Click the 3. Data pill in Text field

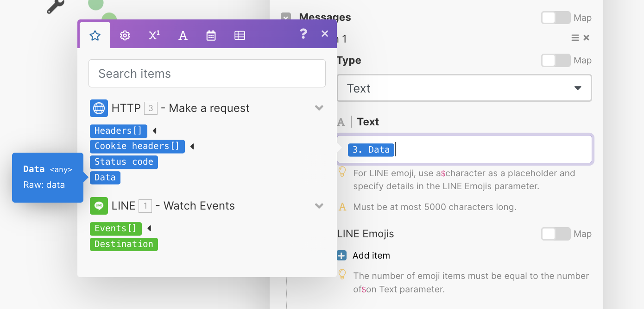(371, 149)
